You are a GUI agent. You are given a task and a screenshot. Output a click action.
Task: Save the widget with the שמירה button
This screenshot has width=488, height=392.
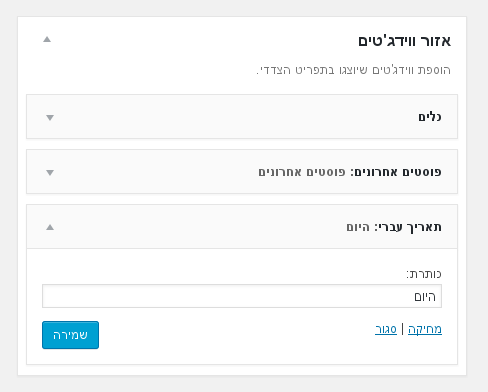click(70, 335)
